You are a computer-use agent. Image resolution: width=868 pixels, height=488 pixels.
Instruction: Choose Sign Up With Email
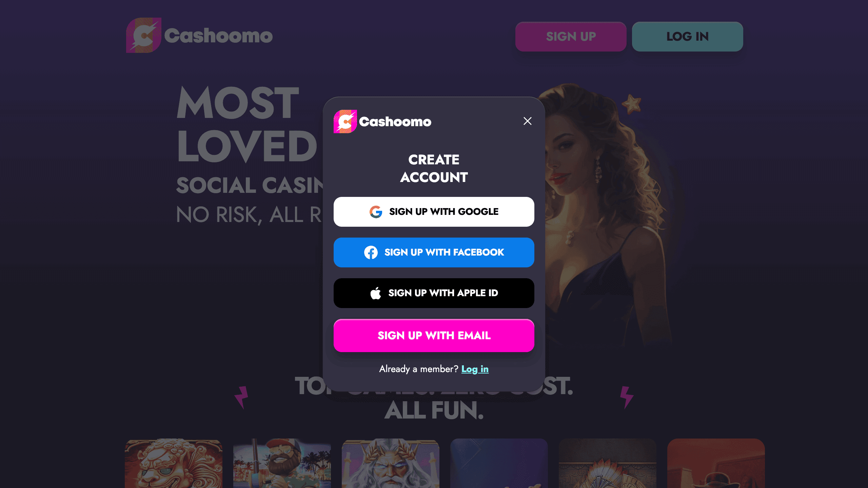point(434,335)
